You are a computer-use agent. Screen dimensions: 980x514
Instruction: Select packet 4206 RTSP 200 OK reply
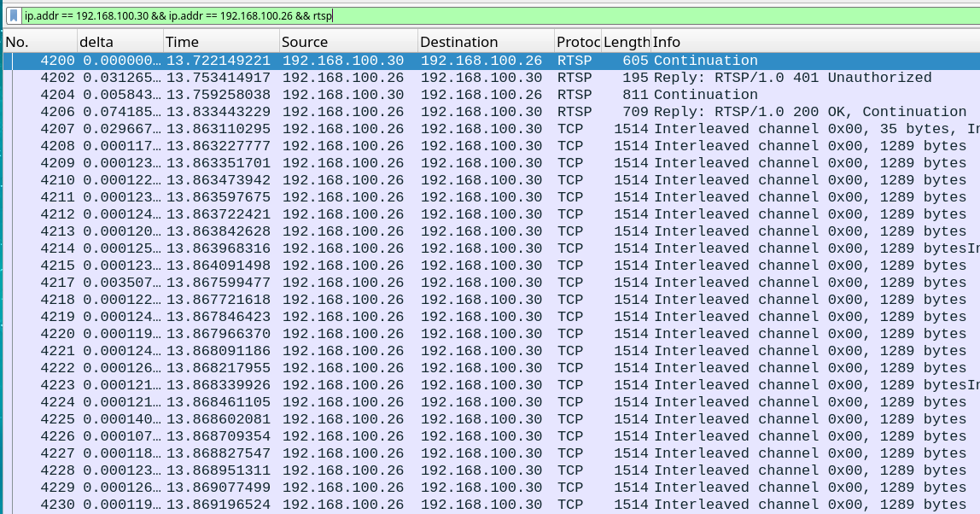coord(490,112)
